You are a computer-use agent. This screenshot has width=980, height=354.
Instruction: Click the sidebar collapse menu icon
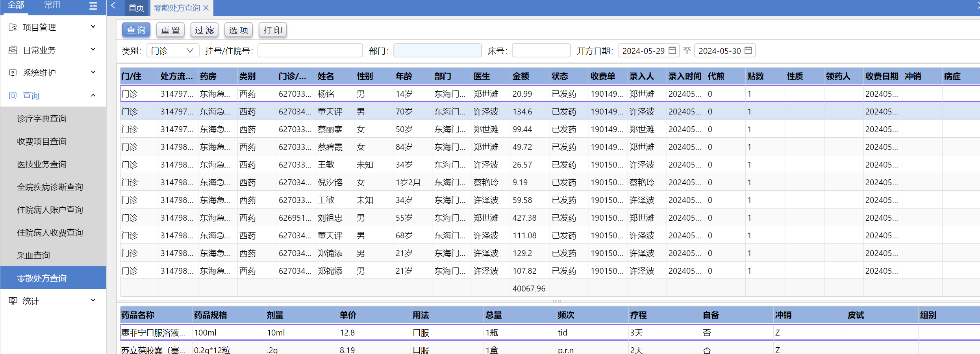[93, 6]
